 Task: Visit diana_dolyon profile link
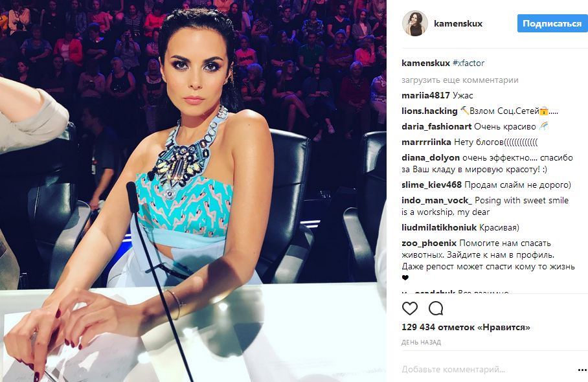[x=431, y=157]
